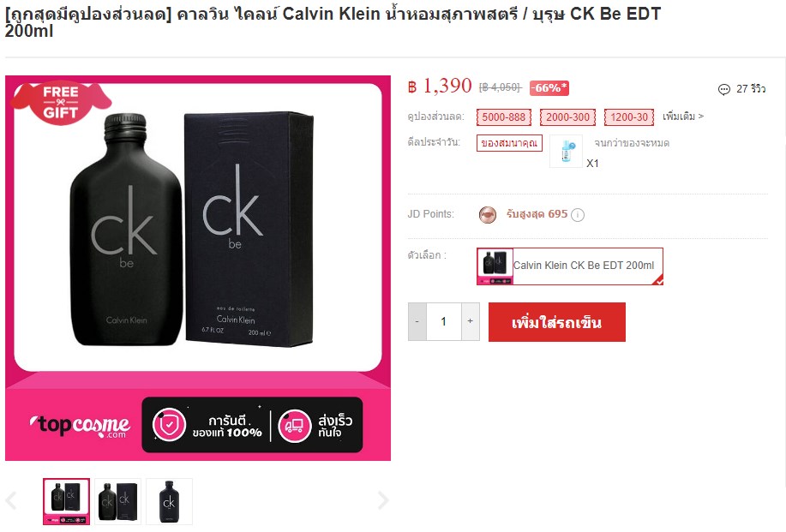Click the free gift product thumbnail
The height and width of the screenshot is (532, 786).
click(x=566, y=151)
